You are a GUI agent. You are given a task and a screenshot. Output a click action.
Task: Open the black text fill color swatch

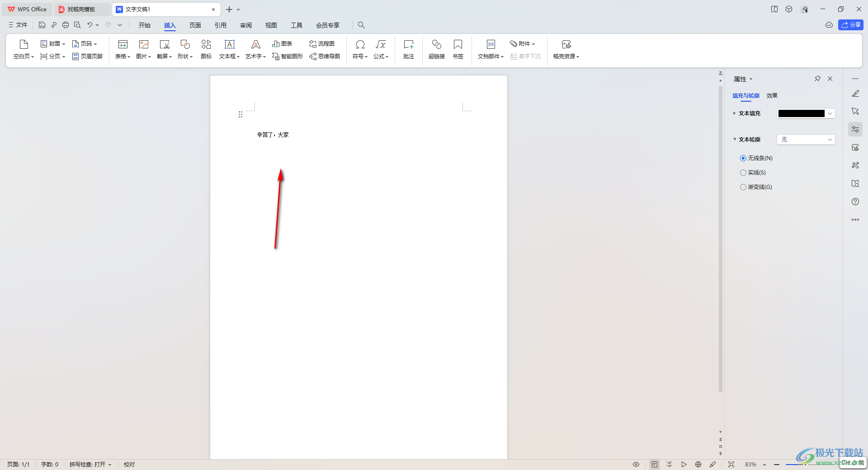802,113
